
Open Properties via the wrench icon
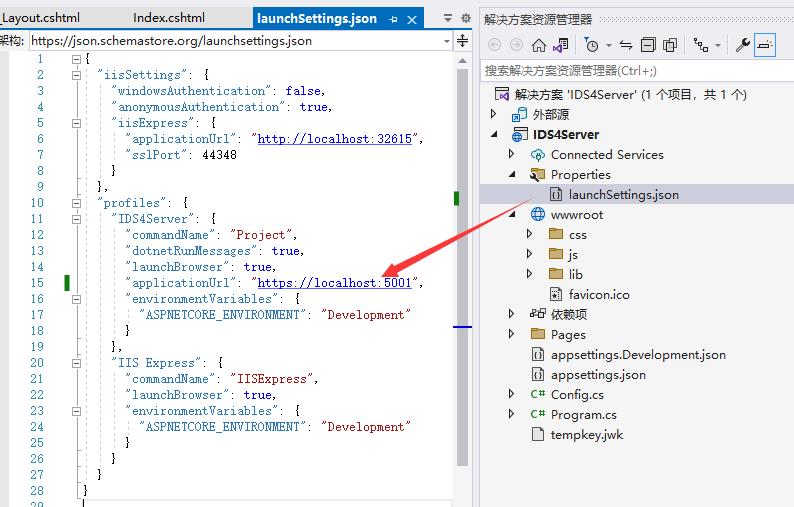(742, 45)
